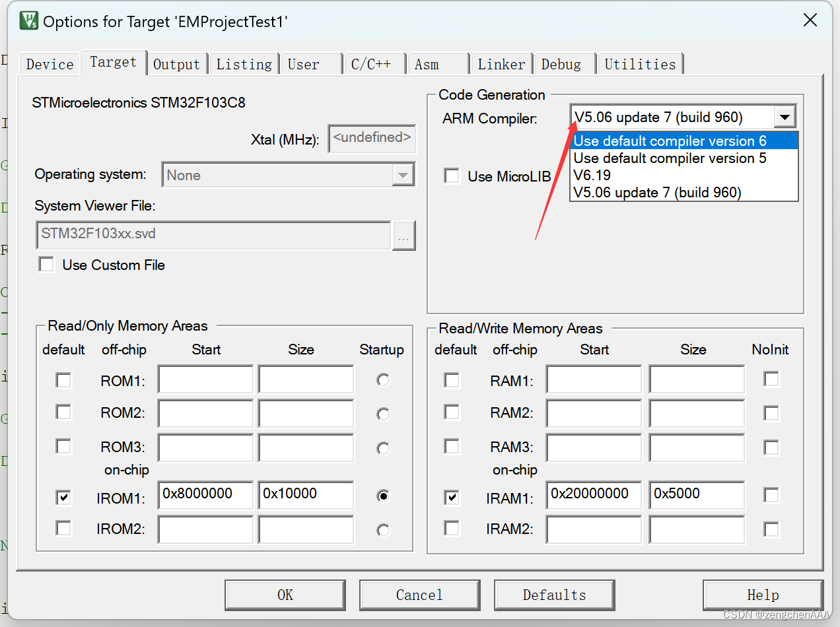840x627 pixels.
Task: Click the Defaults button
Action: pos(554,595)
